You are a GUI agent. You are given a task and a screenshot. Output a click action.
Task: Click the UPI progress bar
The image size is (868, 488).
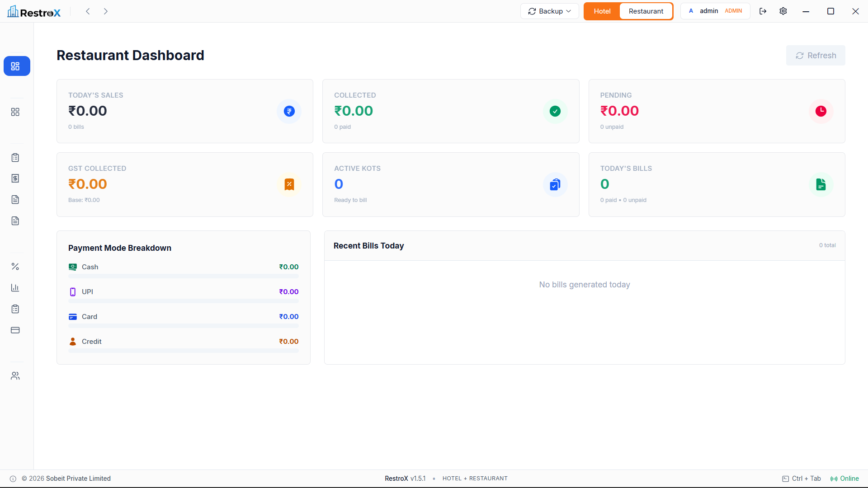click(x=184, y=301)
